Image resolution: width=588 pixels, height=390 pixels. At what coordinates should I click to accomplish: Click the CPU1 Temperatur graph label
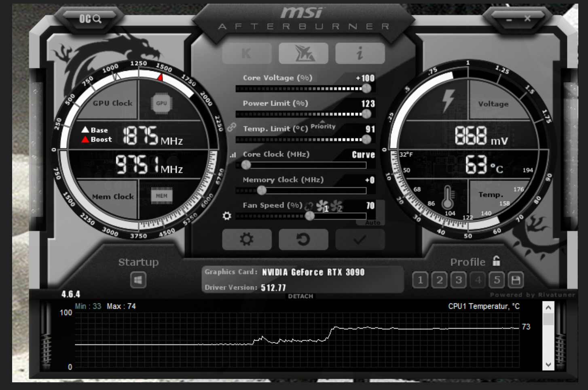point(484,306)
